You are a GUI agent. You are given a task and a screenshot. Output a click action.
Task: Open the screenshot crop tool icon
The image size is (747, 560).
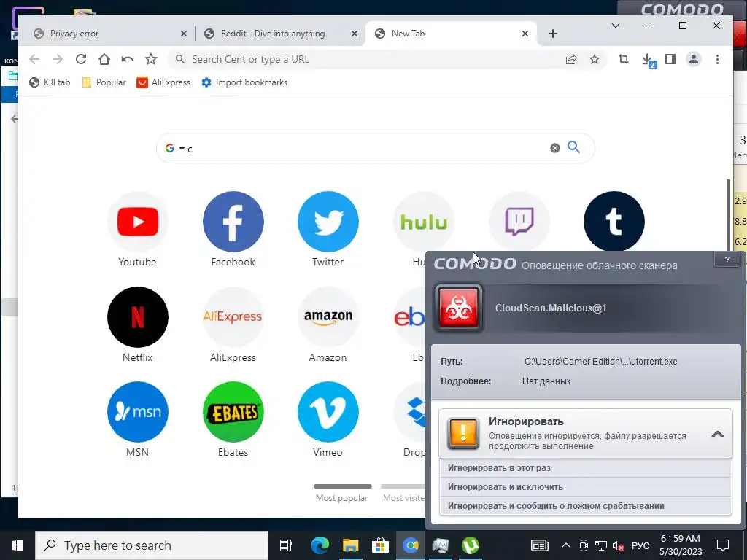click(x=624, y=59)
